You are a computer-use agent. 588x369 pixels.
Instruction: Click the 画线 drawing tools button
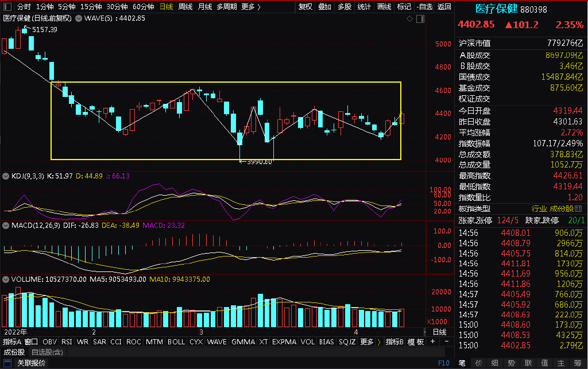(x=384, y=7)
